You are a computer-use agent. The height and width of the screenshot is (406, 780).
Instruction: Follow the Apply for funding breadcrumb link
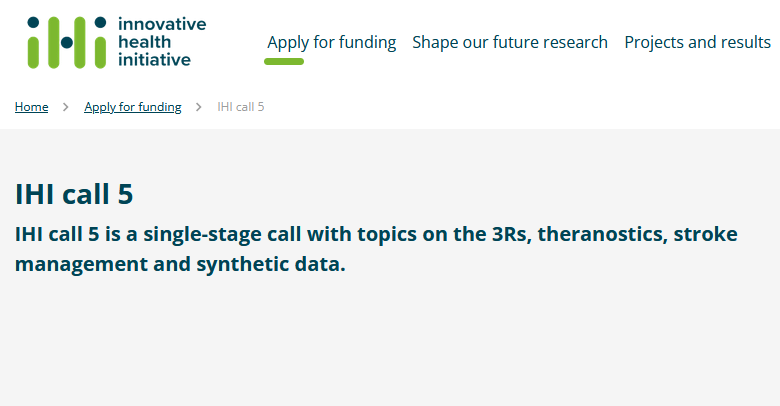click(x=133, y=107)
